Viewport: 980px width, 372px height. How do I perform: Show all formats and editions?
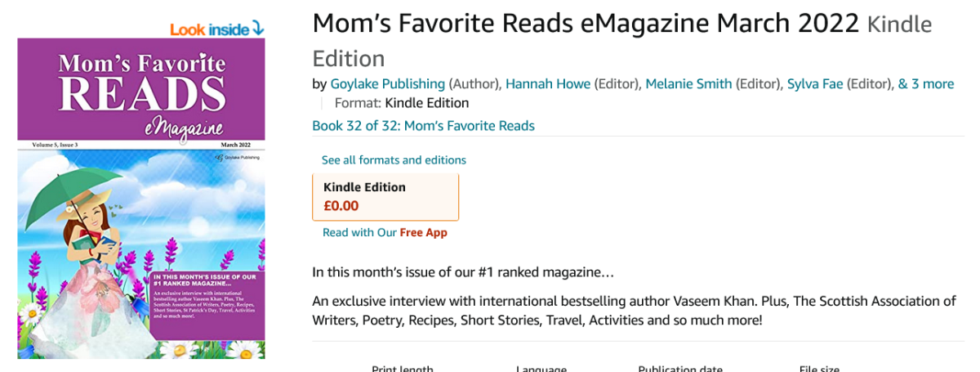pos(394,160)
